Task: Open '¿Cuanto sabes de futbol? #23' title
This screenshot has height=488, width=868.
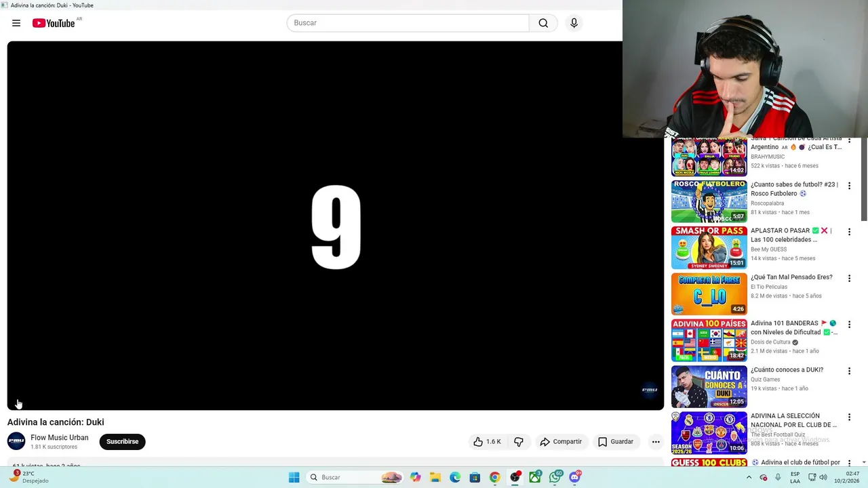Action: 794,189
